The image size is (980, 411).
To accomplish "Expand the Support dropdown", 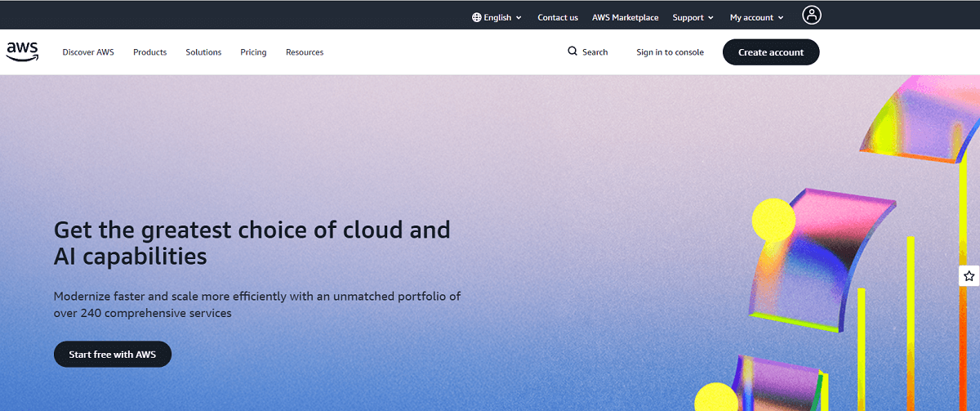I will (693, 17).
